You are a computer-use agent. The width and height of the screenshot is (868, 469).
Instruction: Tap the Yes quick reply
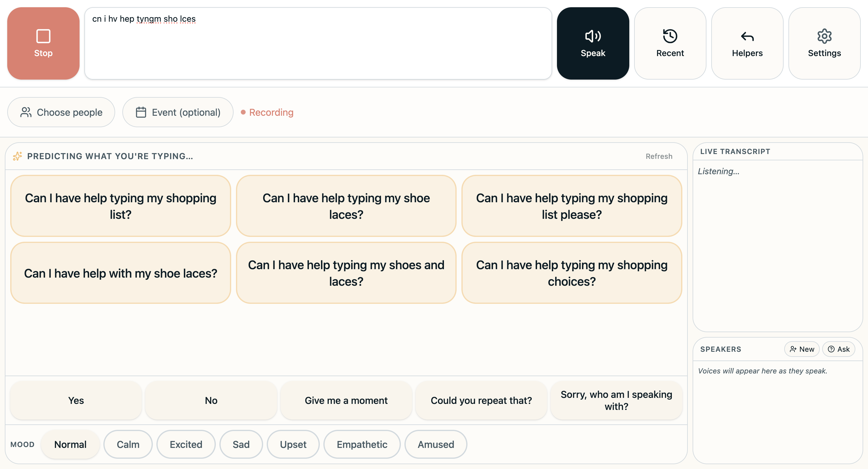(76, 400)
